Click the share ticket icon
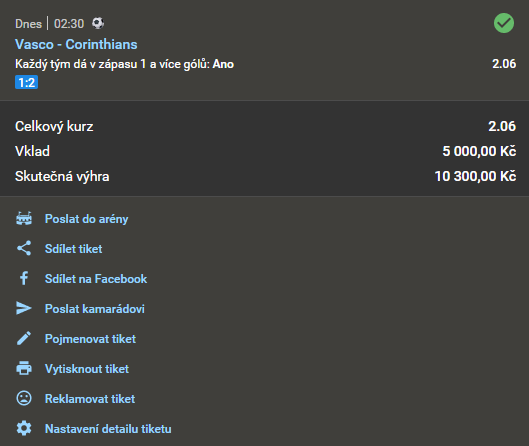Screen dimensions: 529x446 [x=24, y=248]
